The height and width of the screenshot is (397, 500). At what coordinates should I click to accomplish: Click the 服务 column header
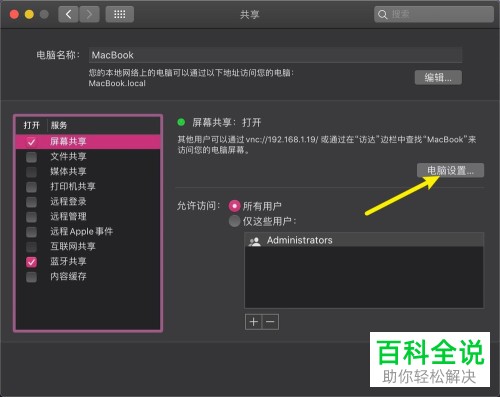tap(59, 125)
